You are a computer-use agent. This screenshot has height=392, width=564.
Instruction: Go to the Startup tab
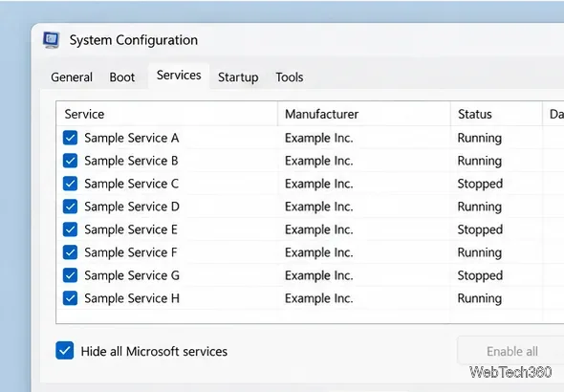238,76
